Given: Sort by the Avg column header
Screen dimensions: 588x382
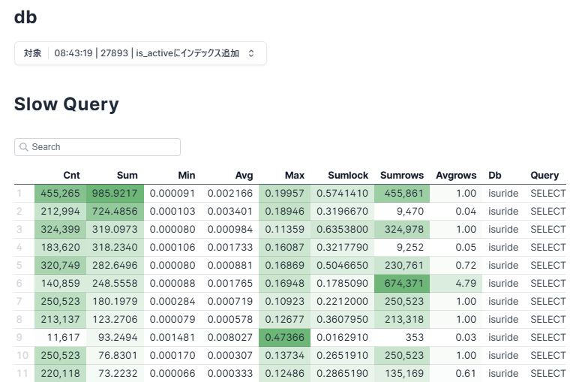Looking at the screenshot, I should click(x=244, y=176).
